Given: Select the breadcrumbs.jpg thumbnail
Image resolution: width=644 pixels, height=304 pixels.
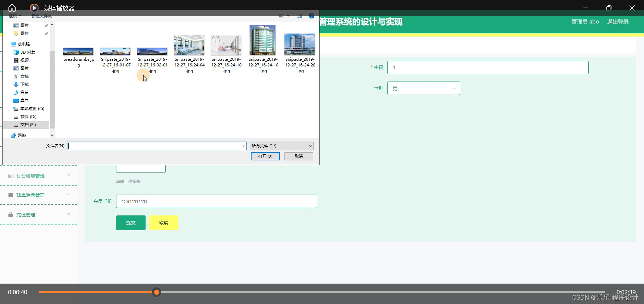Looking at the screenshot, I should point(78,51).
